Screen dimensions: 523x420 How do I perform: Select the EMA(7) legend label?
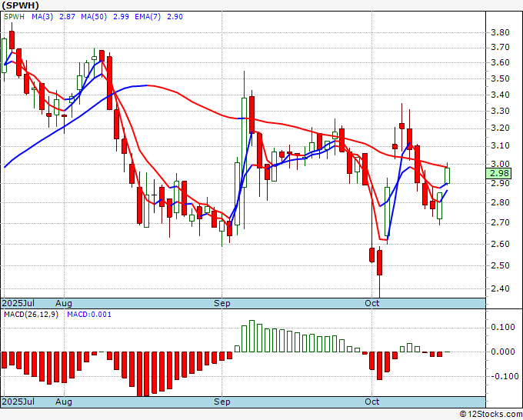148,17
